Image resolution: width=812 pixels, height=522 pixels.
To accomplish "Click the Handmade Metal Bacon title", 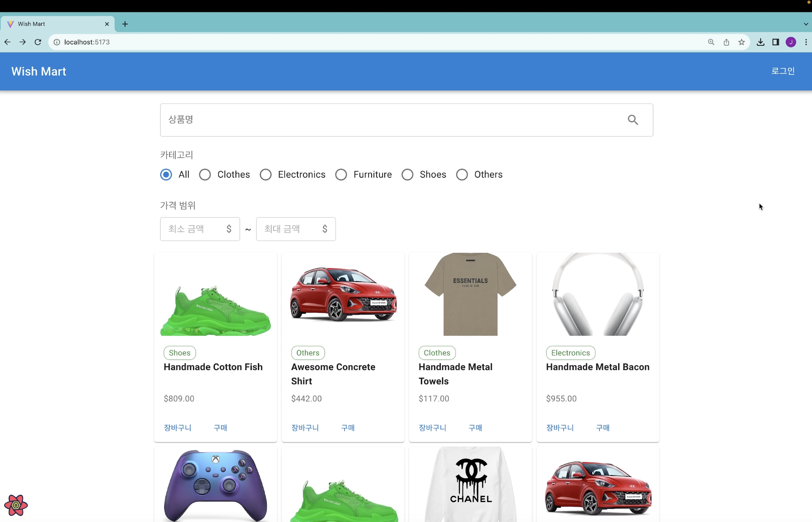I will [597, 367].
